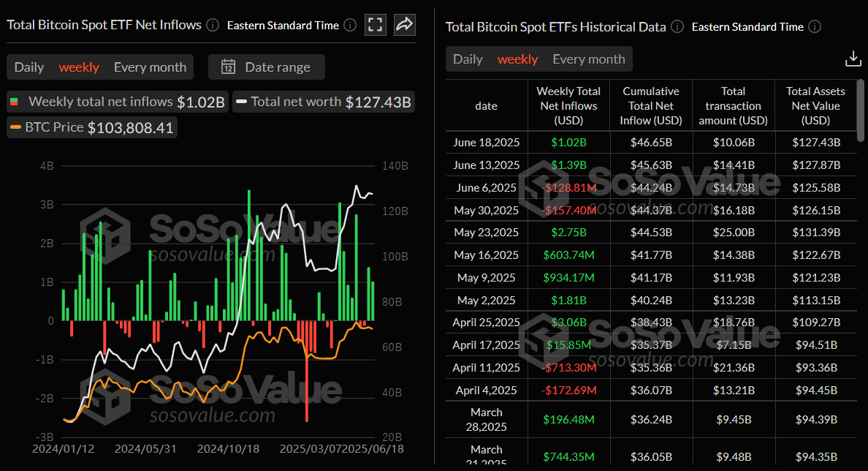The image size is (868, 471).
Task: Select the weekly tab on historical data
Action: click(x=517, y=59)
